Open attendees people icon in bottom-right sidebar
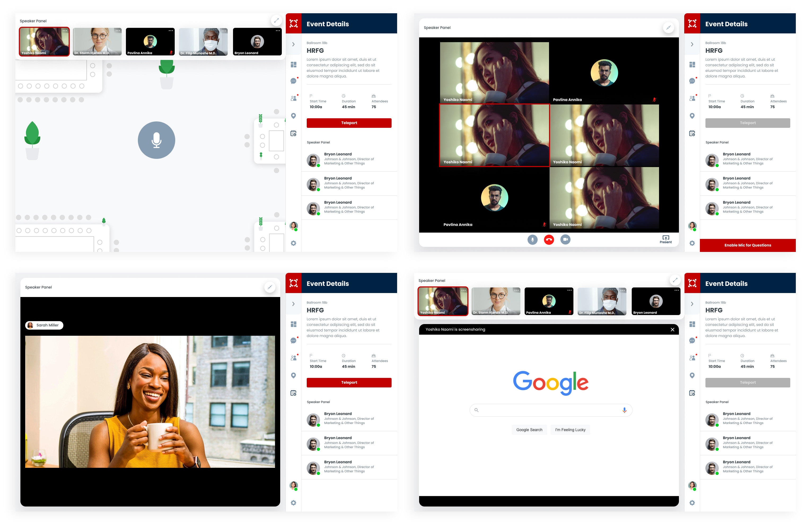The height and width of the screenshot is (524, 812). [x=692, y=358]
